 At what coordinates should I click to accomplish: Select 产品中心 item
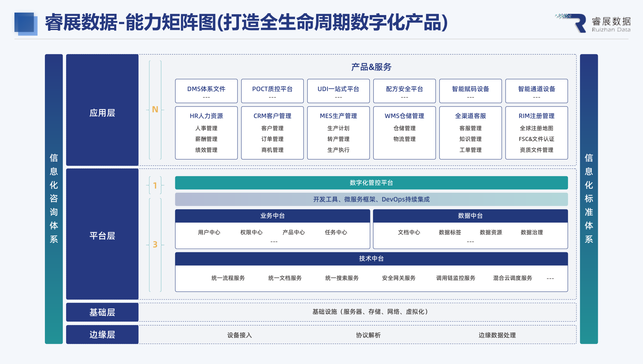pos(294,232)
